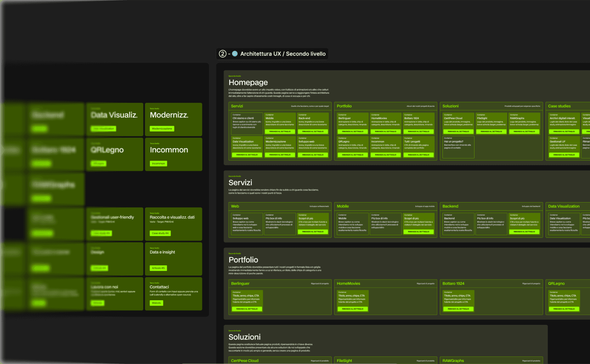Screen dimensions: 590x364
Task: Select 'CertPese Cloud' row header in Soluzioni page
Action: click(245, 361)
